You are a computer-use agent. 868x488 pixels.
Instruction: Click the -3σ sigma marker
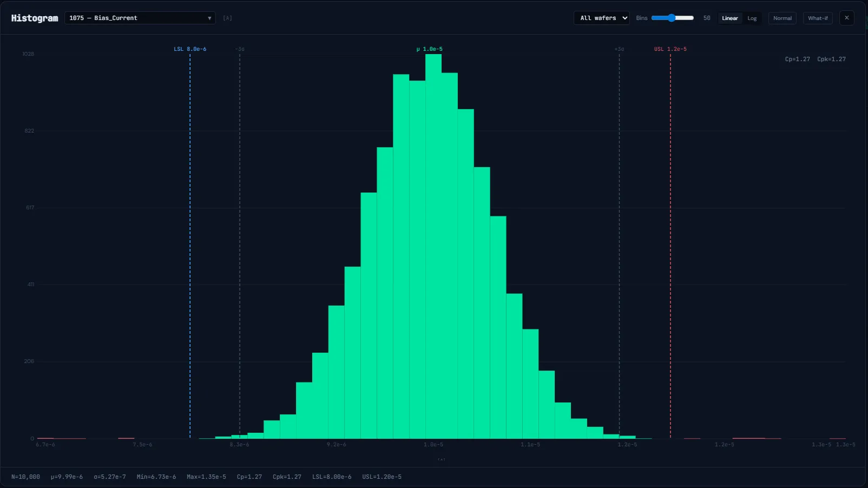[x=240, y=49]
